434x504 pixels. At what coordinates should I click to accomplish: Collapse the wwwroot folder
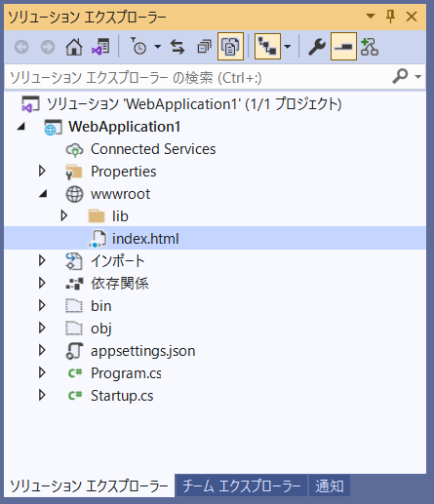tap(43, 194)
